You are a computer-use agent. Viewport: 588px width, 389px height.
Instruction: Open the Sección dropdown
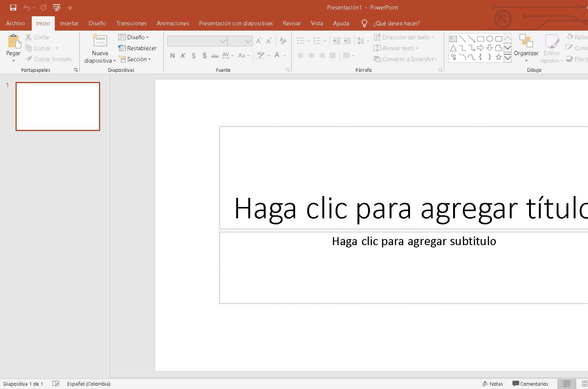pyautogui.click(x=135, y=59)
